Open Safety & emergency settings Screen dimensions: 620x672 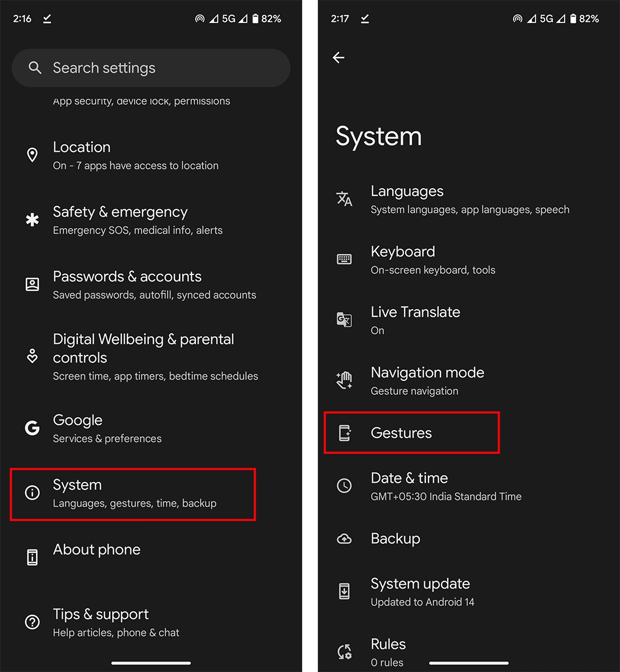(151, 220)
